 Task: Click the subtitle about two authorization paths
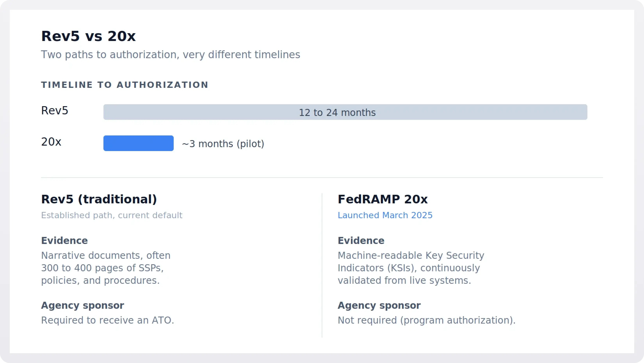(x=170, y=55)
